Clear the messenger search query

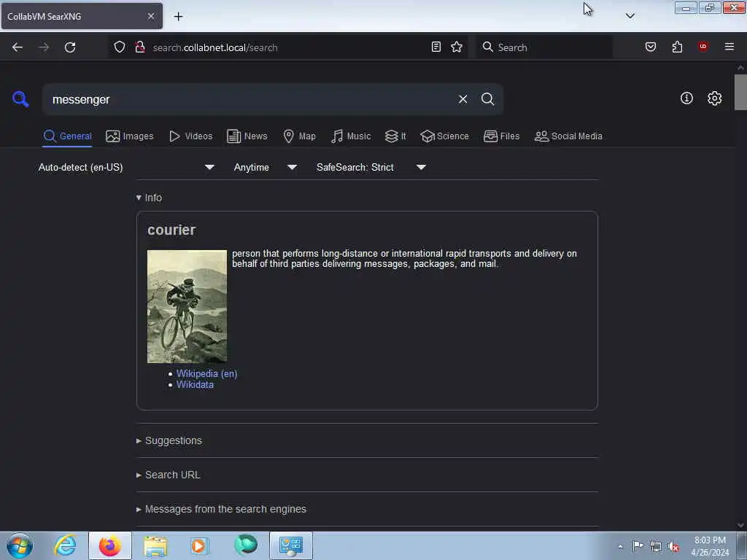click(462, 99)
